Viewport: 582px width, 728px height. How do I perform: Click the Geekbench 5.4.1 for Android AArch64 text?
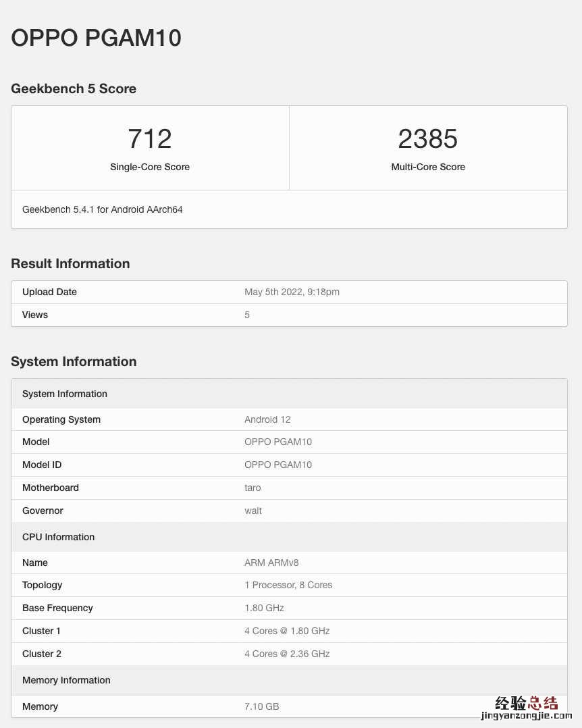(102, 209)
